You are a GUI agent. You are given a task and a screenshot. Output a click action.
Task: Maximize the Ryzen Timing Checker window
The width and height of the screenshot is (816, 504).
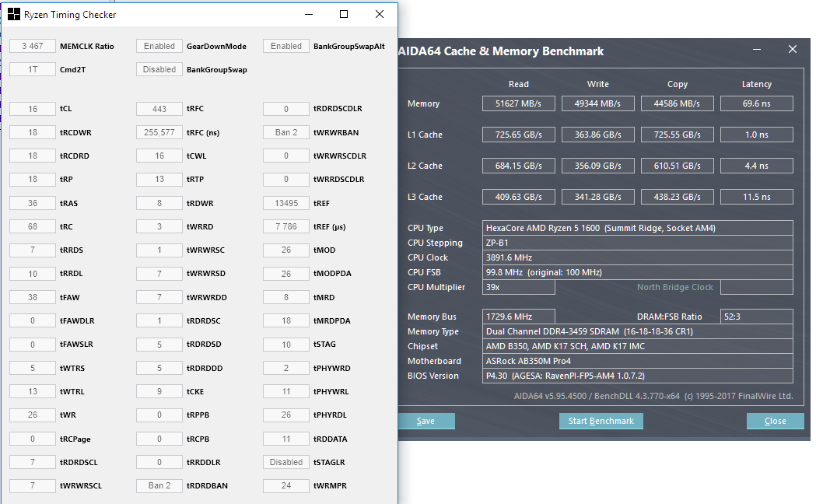344,15
